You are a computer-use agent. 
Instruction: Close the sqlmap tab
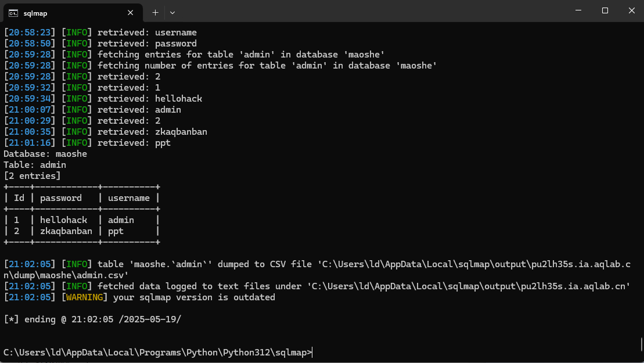coord(132,12)
